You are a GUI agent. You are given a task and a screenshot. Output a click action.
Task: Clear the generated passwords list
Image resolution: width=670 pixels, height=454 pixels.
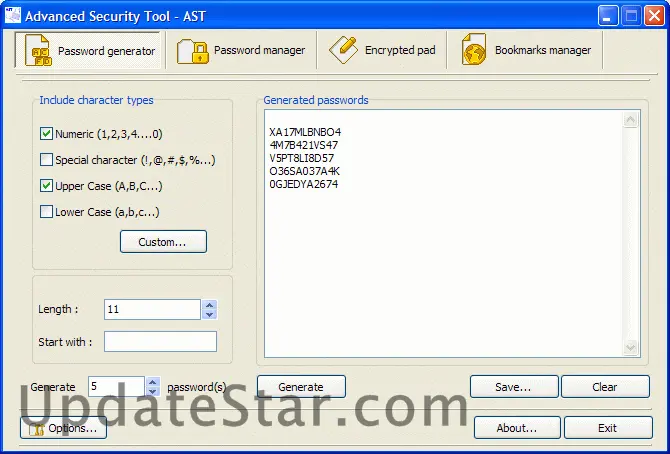(x=605, y=387)
